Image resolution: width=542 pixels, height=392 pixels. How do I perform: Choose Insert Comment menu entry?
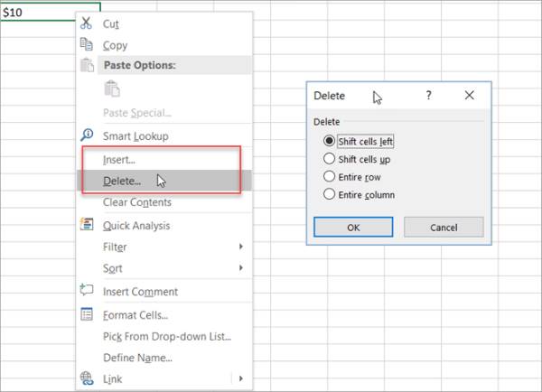(164, 292)
